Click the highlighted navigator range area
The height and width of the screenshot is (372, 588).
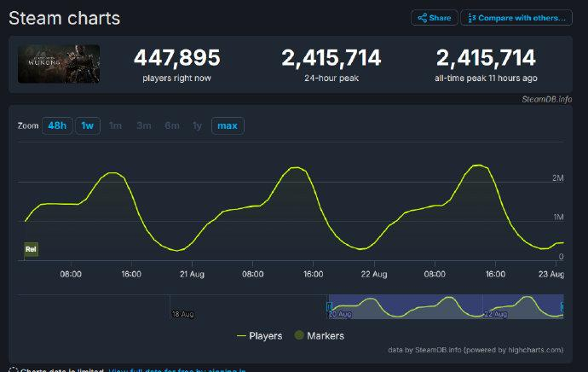(443, 305)
